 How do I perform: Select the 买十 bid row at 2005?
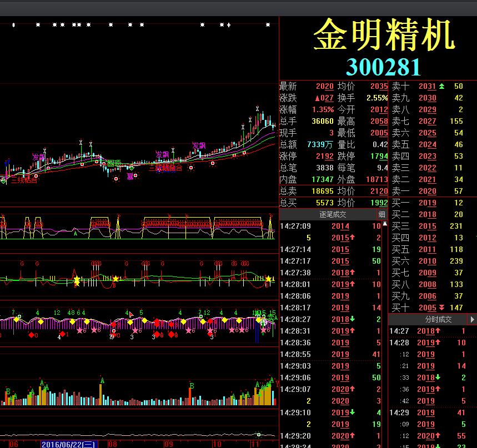point(433,308)
